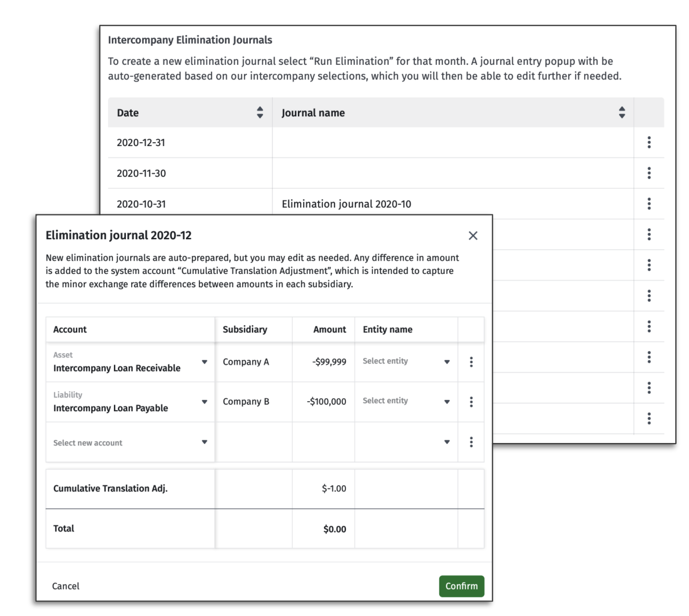Open Select entity dropdown for Company A row
The width and height of the screenshot is (689, 616).
pyautogui.click(x=447, y=361)
